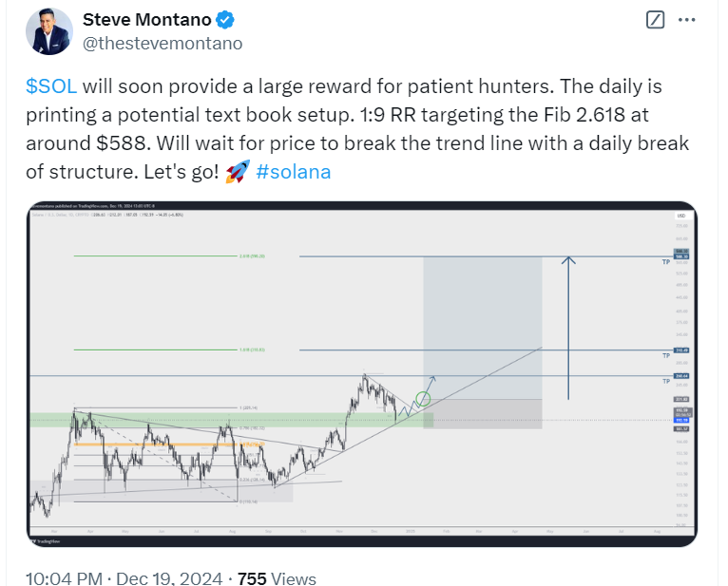
Task: Click the large blue up arrow head
Action: [x=568, y=260]
